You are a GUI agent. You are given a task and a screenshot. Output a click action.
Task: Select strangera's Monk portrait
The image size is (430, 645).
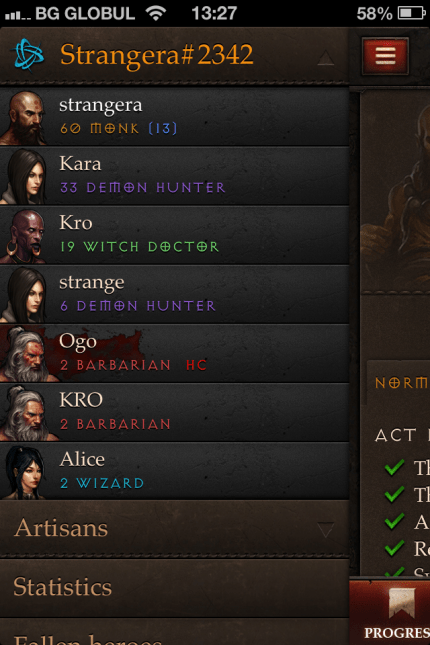23,118
